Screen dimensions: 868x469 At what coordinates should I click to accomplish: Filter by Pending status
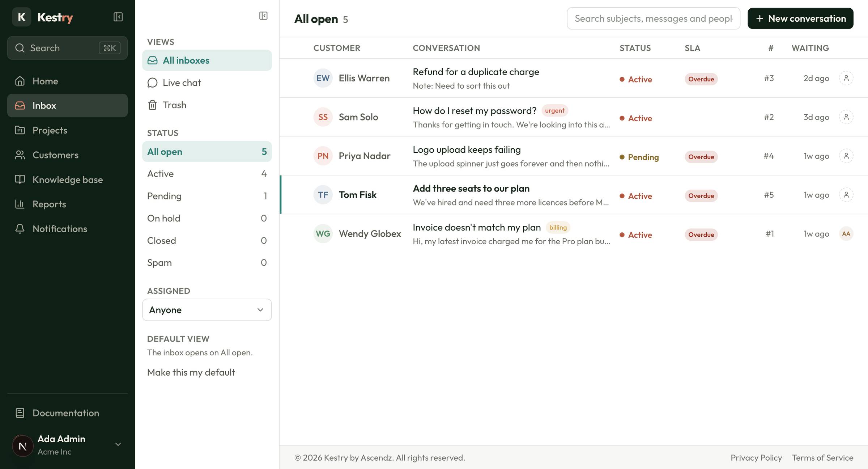[207, 196]
